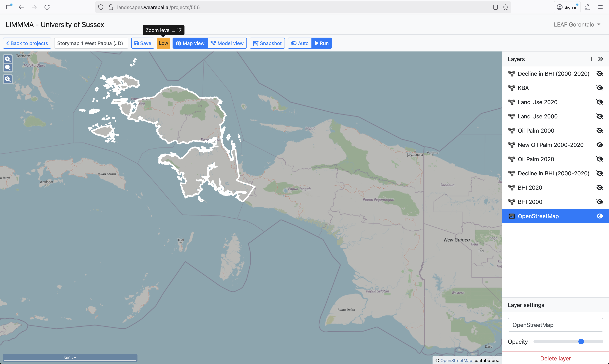Click the map zoom-out magnifier icon

point(8,67)
